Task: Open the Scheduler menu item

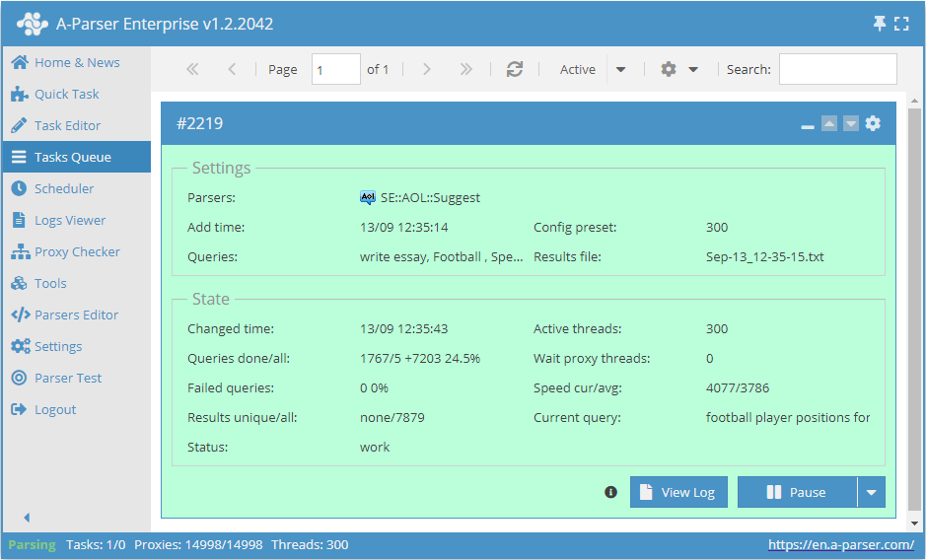Action: point(64,188)
